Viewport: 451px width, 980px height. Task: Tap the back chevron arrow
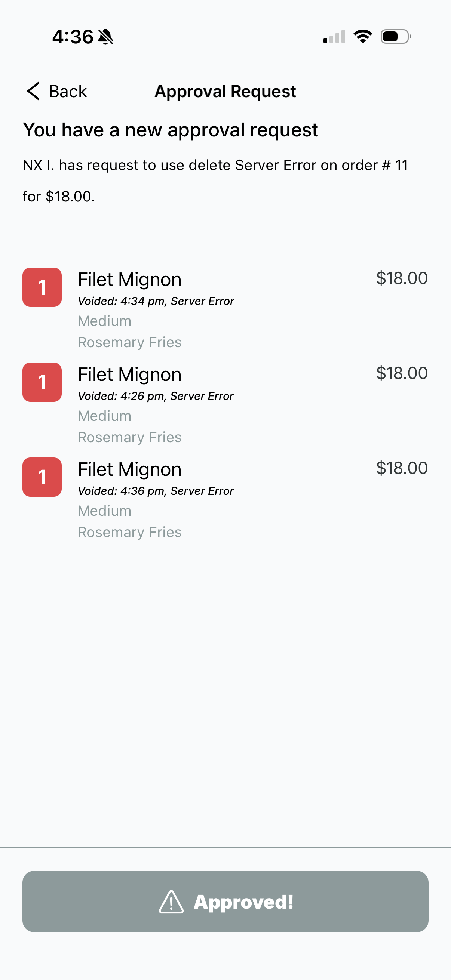(x=34, y=91)
